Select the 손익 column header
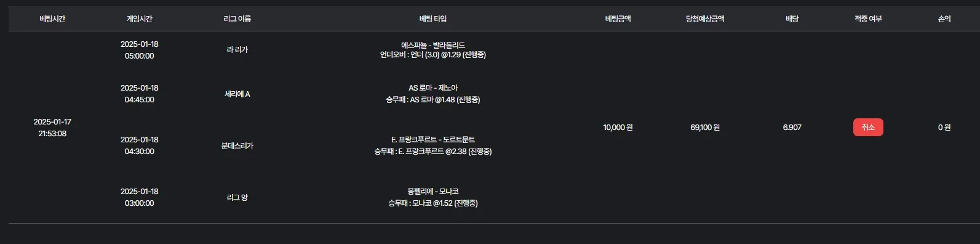 click(944, 18)
